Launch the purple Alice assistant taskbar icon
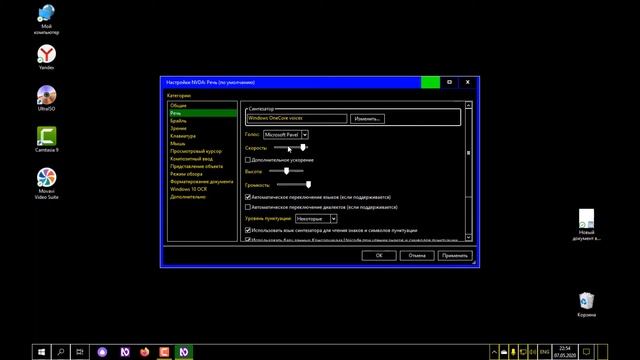 [x=102, y=352]
